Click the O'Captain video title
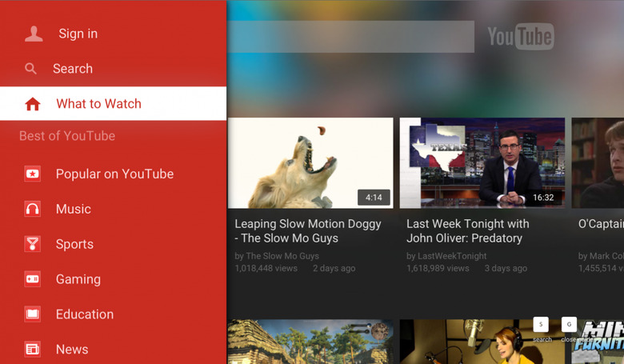 tap(601, 224)
